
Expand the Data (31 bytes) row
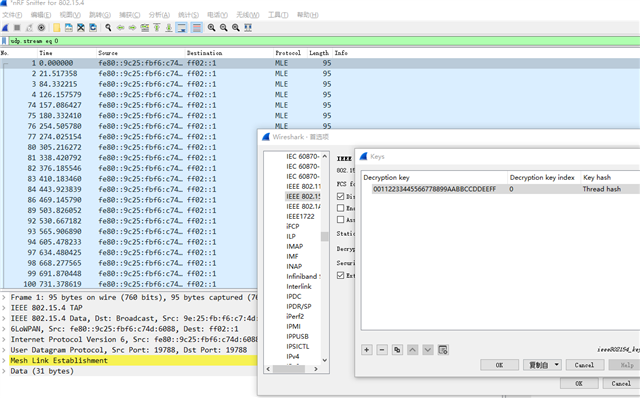(4, 371)
